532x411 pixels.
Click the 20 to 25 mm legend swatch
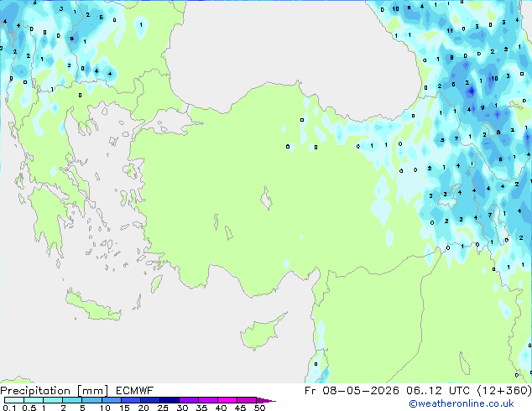click(149, 400)
